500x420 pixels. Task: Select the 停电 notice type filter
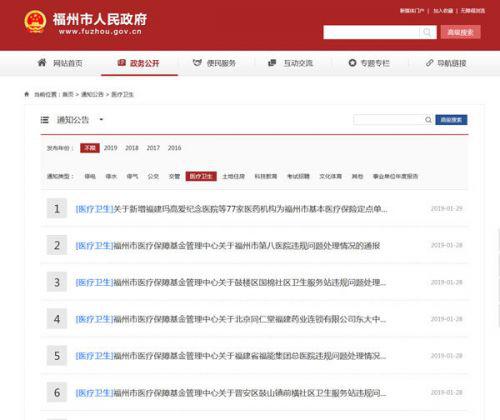(x=90, y=176)
